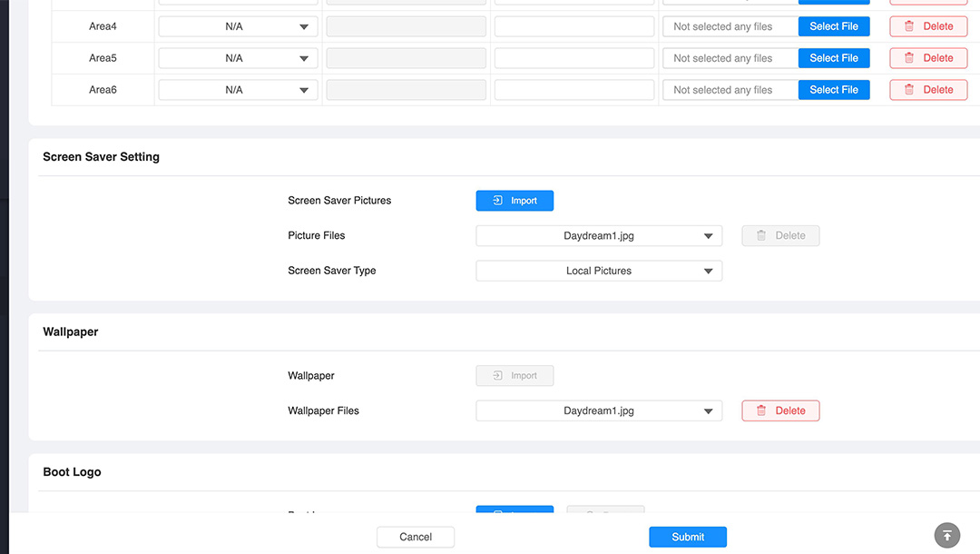Expand the Wallpaper Files dropdown
Image resolution: width=980 pixels, height=554 pixels.
[599, 411]
